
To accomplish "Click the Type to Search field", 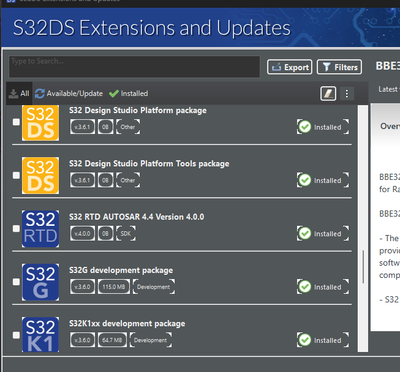I will 134,67.
